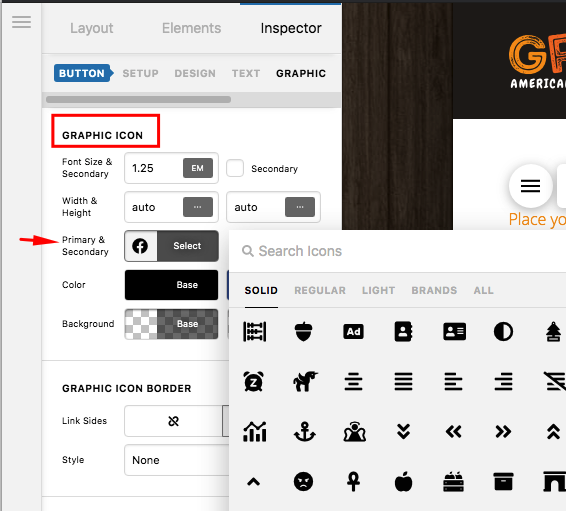Screen dimensions: 566x511
Task: Pick the anchor icon
Action: tap(305, 432)
